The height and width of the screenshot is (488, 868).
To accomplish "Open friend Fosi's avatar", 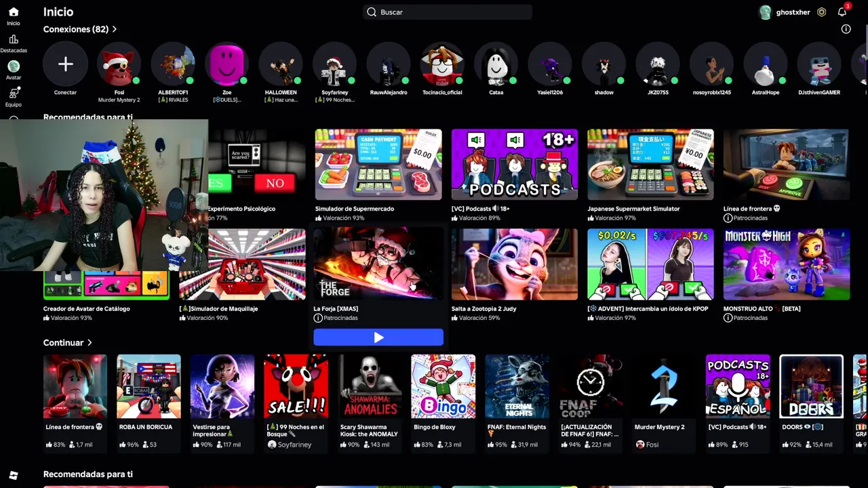I will 119,64.
